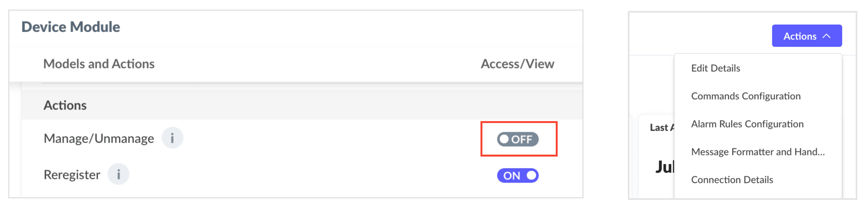Select Connection Details in dropdown list

pyautogui.click(x=732, y=179)
